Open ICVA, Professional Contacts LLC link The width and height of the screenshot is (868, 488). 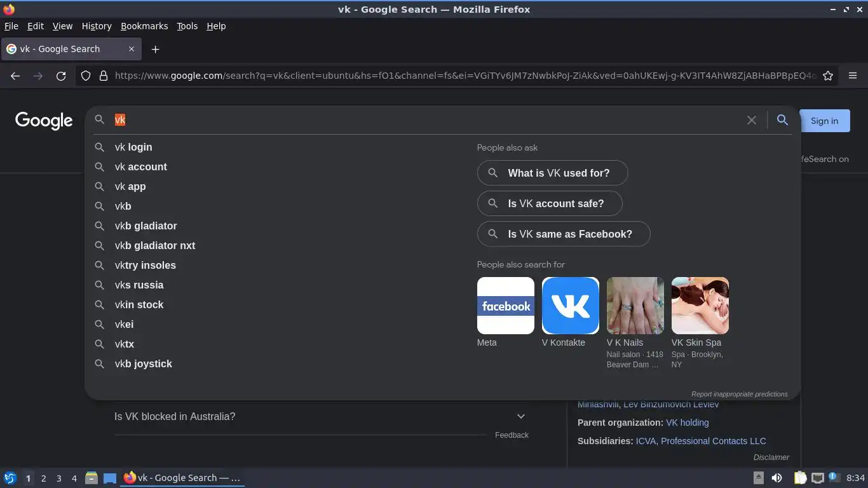[x=701, y=441]
